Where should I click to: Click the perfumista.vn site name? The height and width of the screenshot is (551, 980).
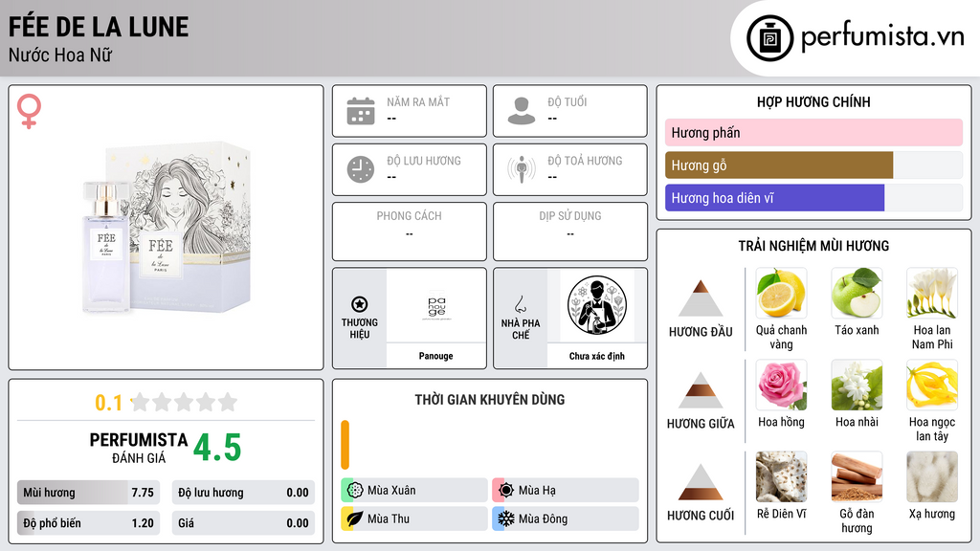click(882, 37)
